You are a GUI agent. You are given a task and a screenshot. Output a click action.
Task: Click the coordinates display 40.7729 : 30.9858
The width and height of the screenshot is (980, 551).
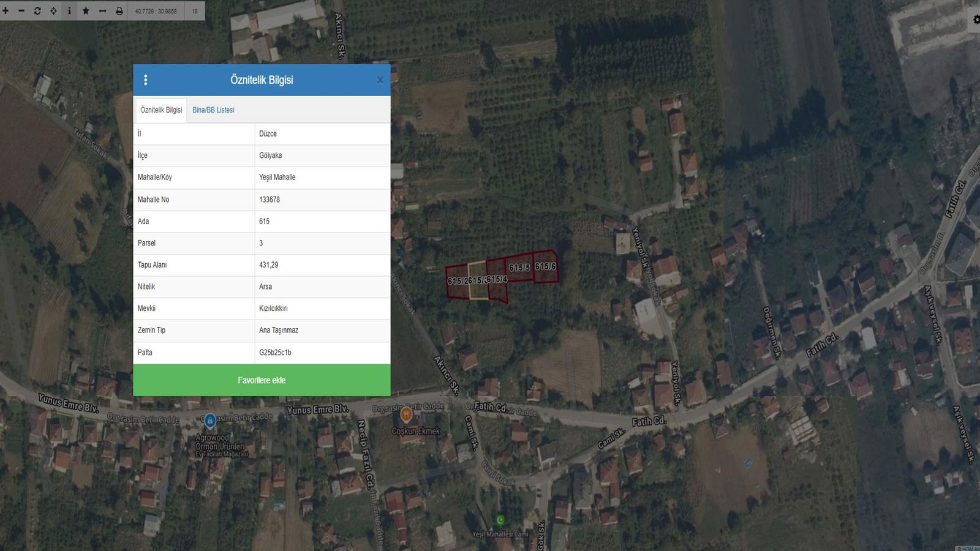click(156, 11)
